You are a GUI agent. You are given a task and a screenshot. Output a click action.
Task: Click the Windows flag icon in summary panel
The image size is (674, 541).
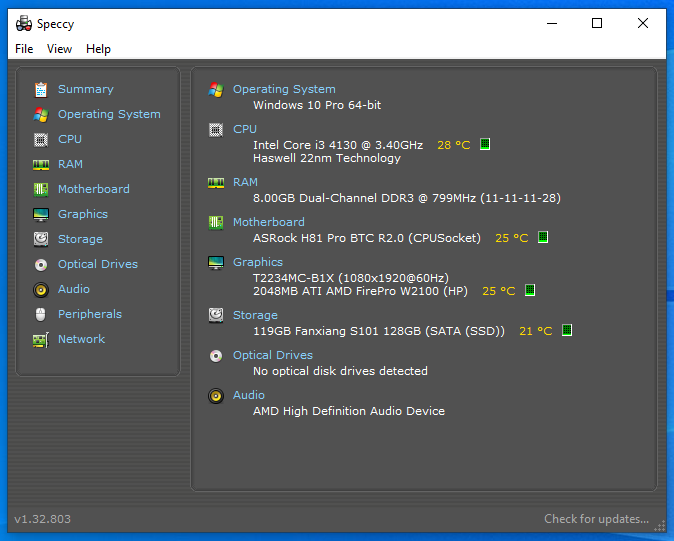(216, 89)
